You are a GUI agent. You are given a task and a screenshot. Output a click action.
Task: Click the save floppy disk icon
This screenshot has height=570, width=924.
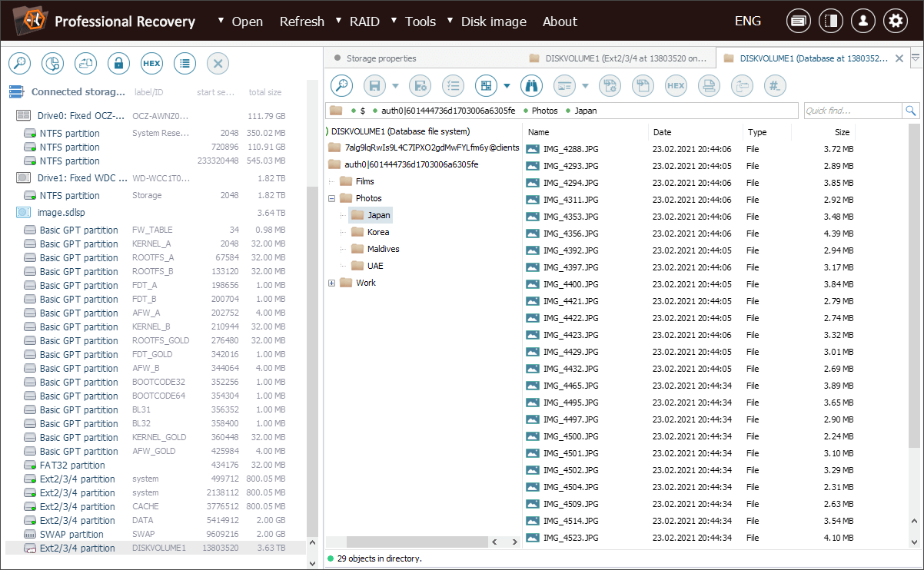(375, 85)
